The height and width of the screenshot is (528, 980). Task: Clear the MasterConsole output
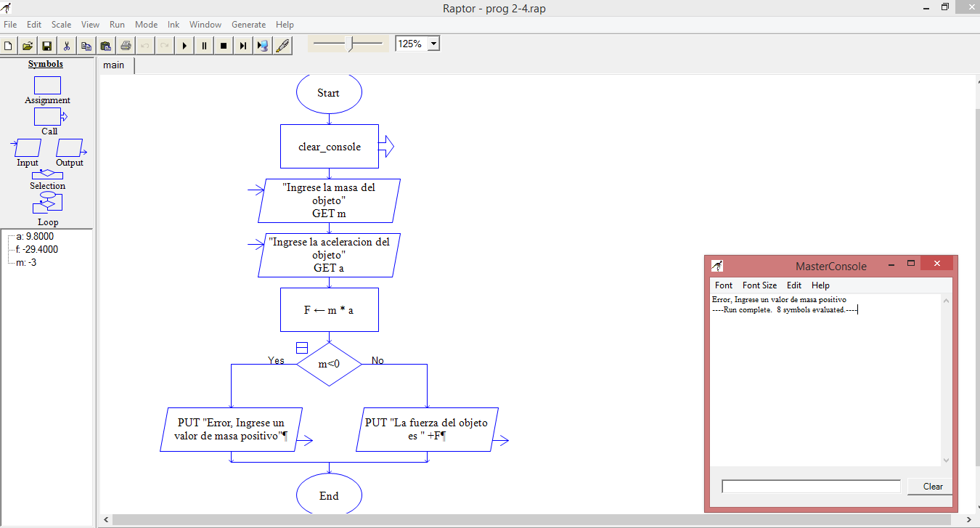tap(929, 486)
